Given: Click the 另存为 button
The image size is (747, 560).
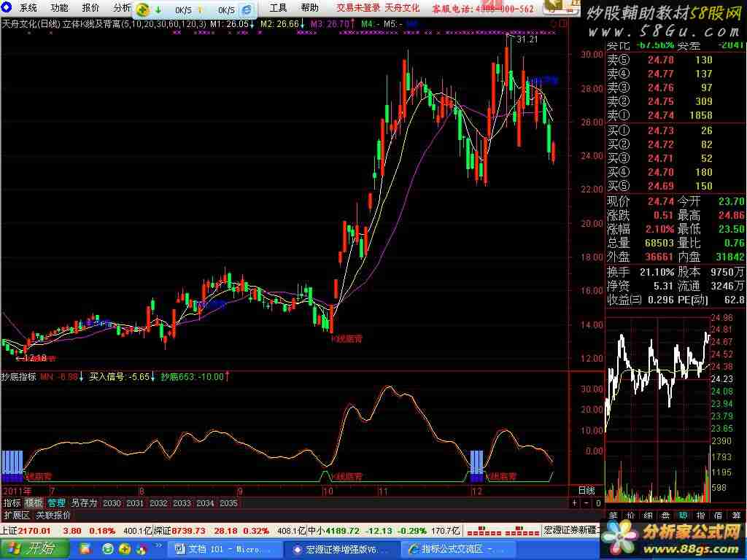Looking at the screenshot, I should [x=85, y=503].
